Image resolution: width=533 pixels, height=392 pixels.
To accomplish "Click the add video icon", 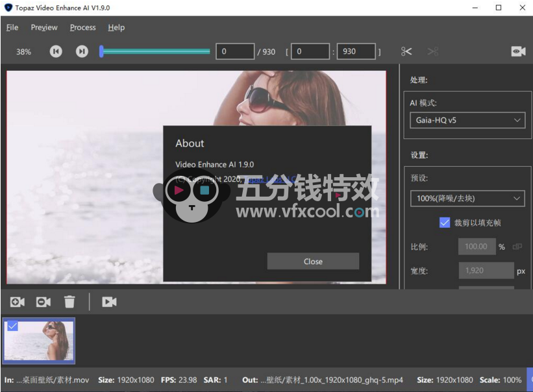I will (18, 302).
